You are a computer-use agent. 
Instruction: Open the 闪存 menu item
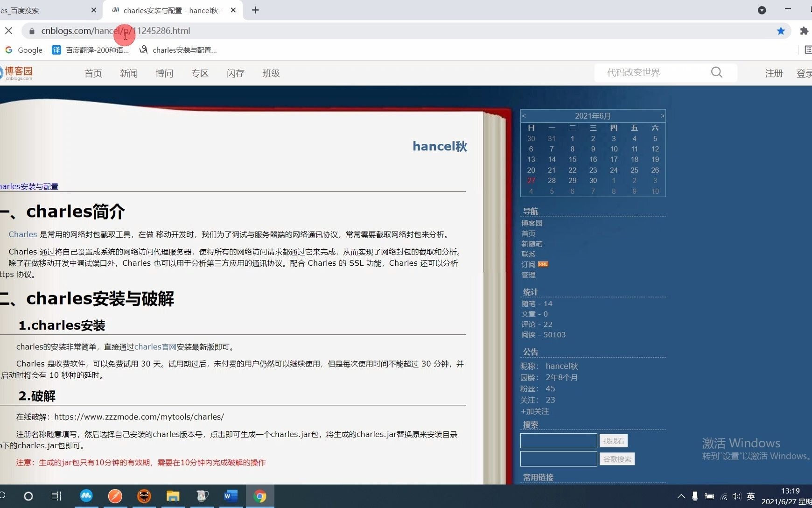click(236, 73)
